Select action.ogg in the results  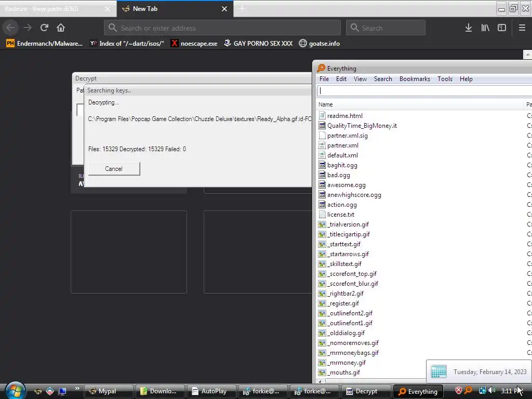(x=342, y=205)
